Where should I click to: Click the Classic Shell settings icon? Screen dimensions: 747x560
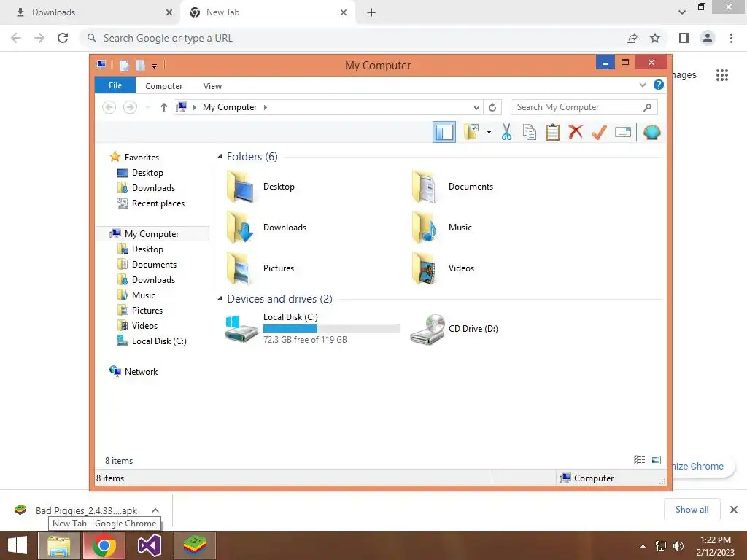click(x=651, y=132)
